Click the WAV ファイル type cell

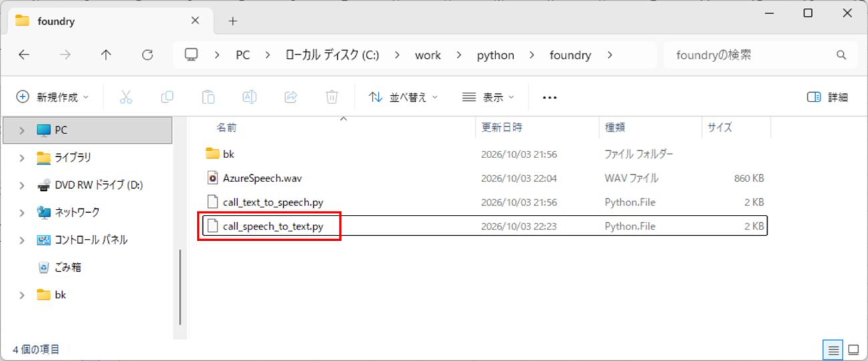click(x=631, y=178)
